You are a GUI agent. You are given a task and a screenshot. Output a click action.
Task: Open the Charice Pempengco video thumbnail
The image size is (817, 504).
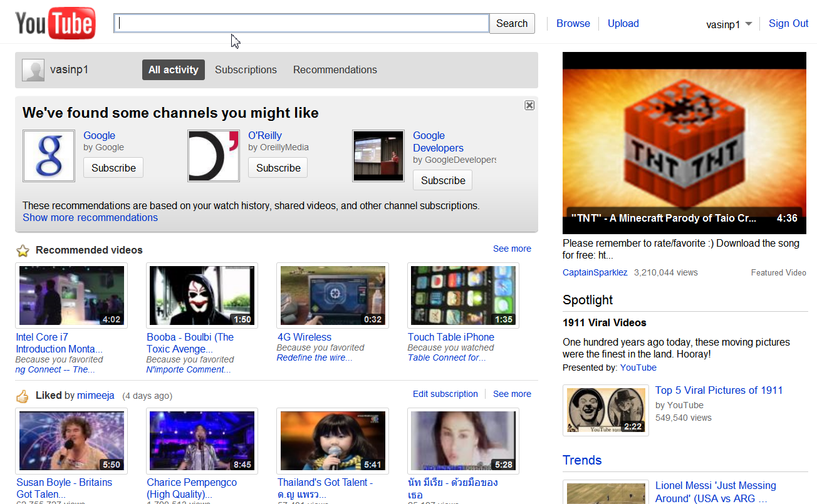[202, 441]
